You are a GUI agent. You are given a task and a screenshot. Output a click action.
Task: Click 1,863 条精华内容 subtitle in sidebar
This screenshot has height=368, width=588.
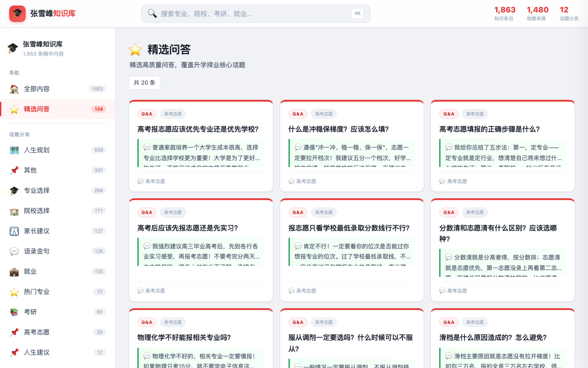coord(43,54)
